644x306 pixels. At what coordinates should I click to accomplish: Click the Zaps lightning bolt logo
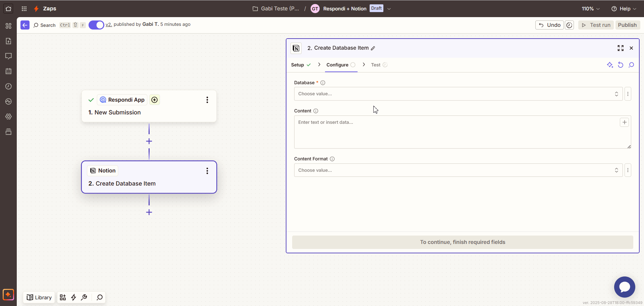click(36, 9)
